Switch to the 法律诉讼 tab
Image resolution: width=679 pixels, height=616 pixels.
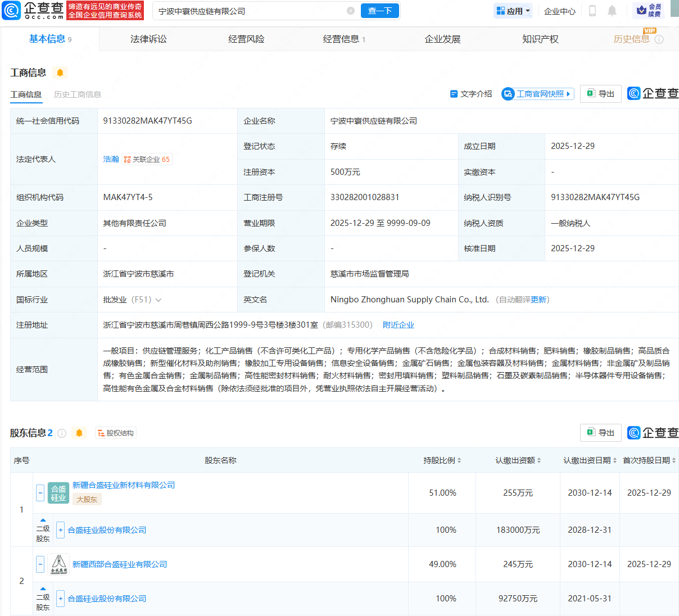point(148,39)
